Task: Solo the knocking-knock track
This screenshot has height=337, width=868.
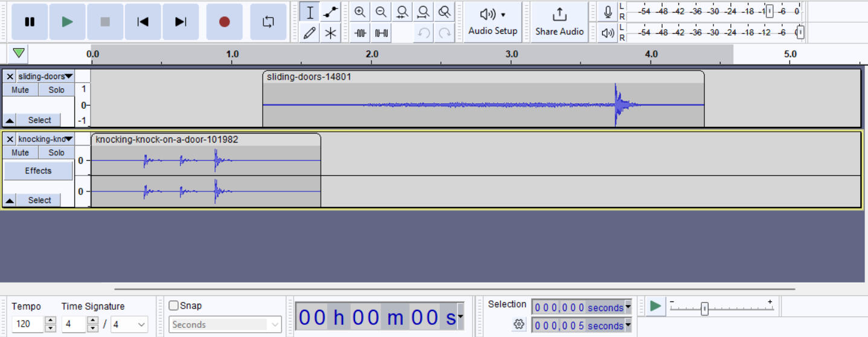Action: tap(56, 153)
